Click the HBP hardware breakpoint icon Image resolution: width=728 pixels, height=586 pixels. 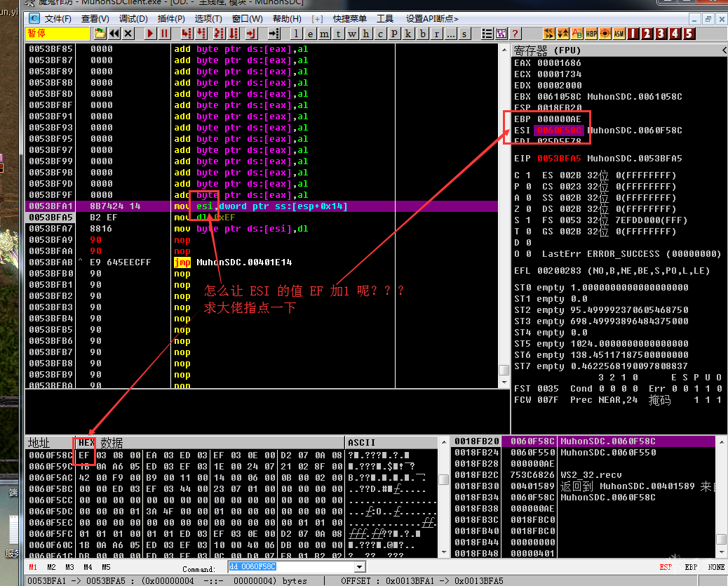pyautogui.click(x=591, y=34)
